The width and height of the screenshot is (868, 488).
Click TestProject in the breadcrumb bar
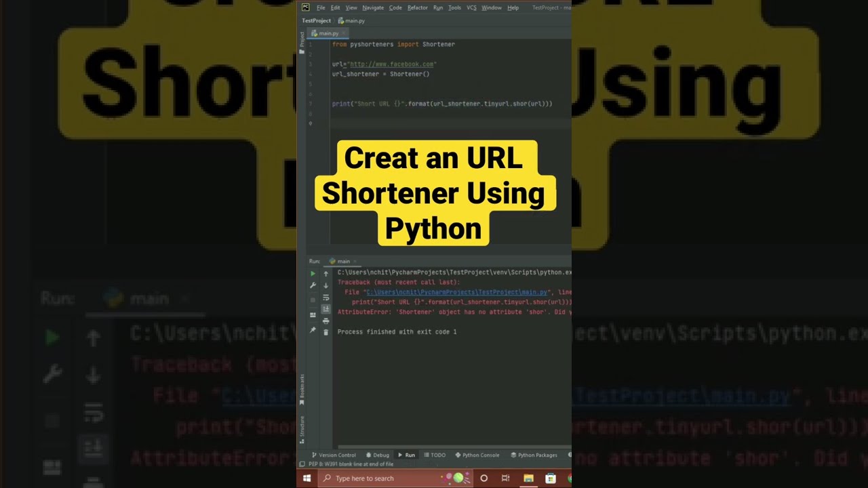(316, 21)
